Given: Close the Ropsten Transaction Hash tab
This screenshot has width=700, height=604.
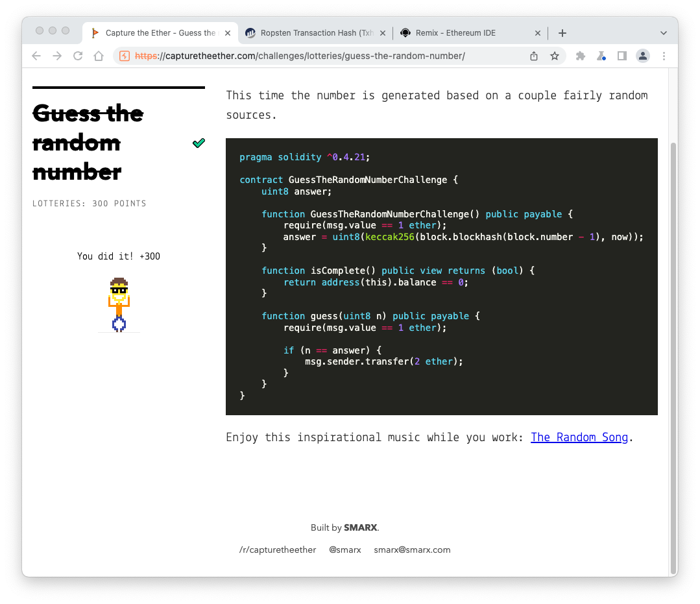Looking at the screenshot, I should click(383, 33).
